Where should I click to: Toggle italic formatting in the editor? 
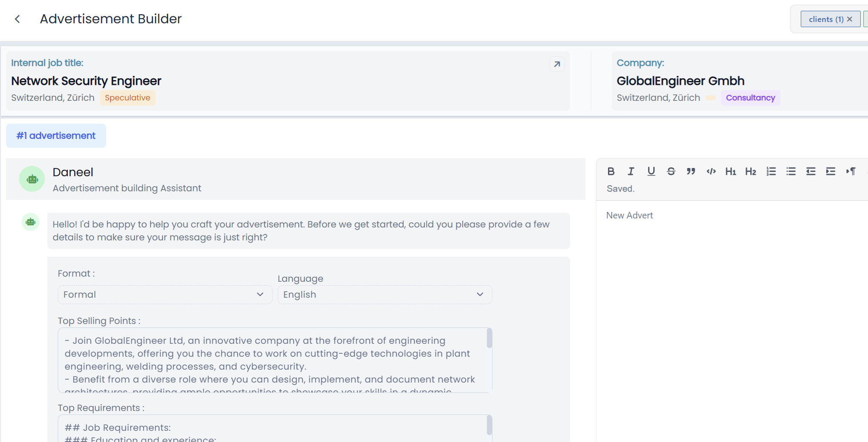click(631, 171)
